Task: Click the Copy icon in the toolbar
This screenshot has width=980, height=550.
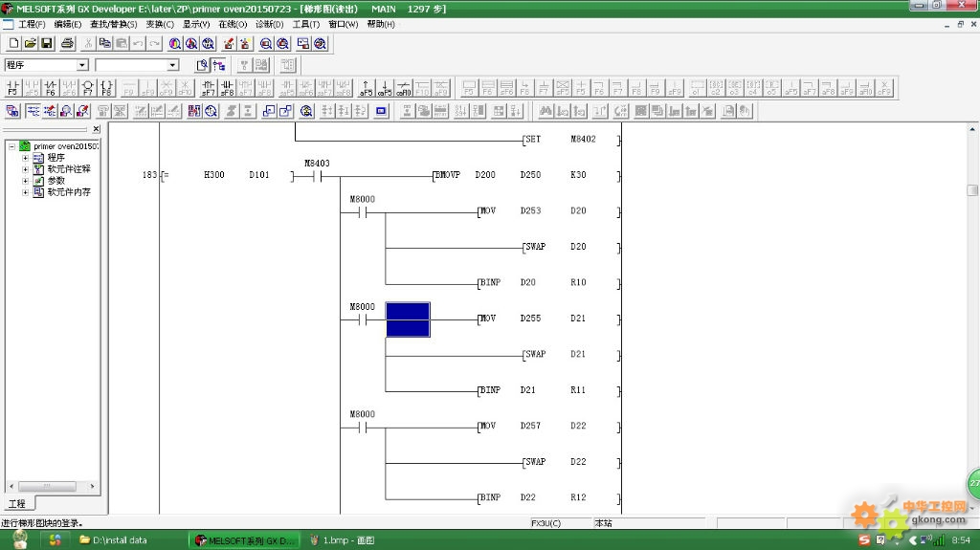Action: 104,43
